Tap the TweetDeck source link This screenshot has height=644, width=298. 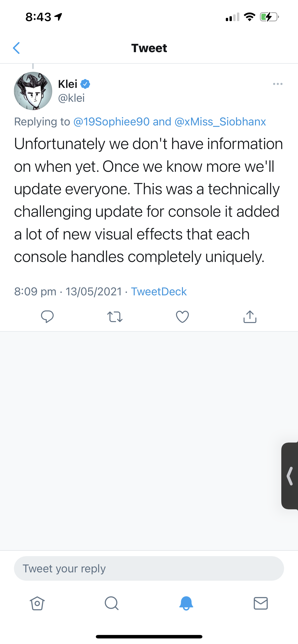(159, 291)
